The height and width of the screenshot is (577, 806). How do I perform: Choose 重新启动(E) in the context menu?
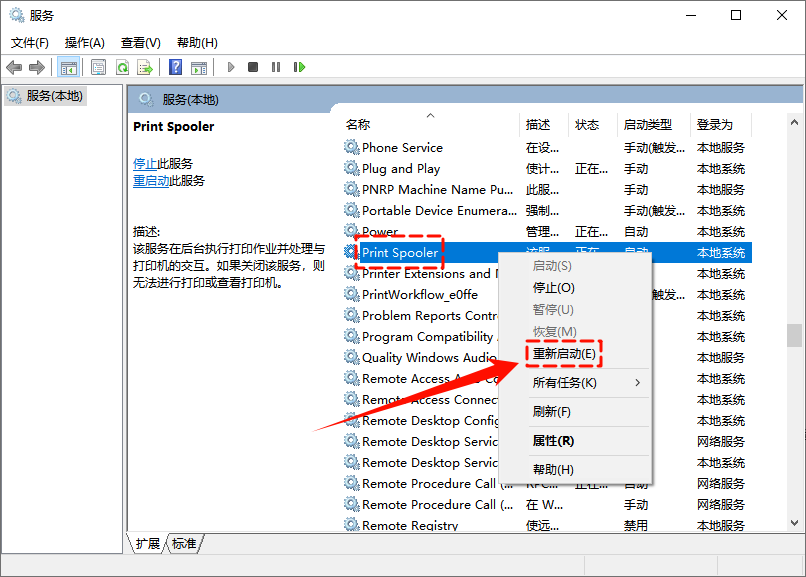[564, 354]
